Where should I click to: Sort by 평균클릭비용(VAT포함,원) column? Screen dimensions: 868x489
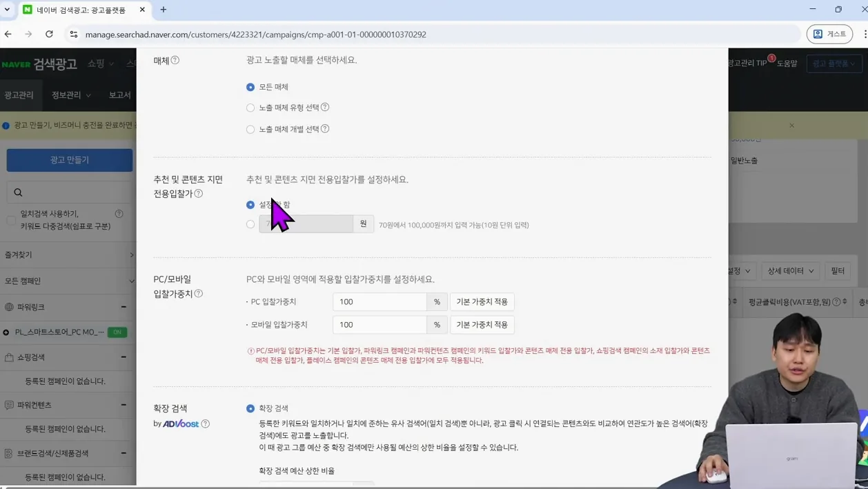[x=845, y=302]
